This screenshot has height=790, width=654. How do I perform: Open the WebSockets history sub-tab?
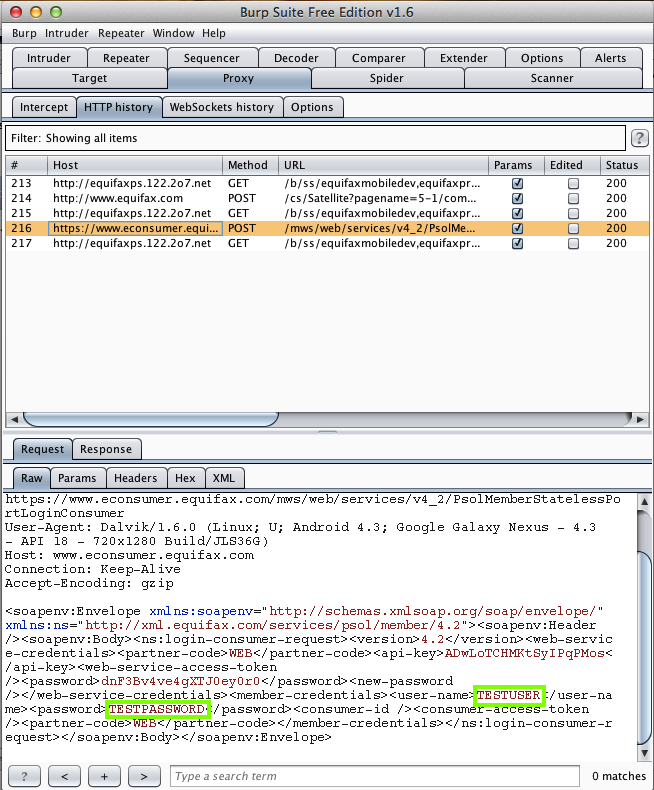point(222,107)
